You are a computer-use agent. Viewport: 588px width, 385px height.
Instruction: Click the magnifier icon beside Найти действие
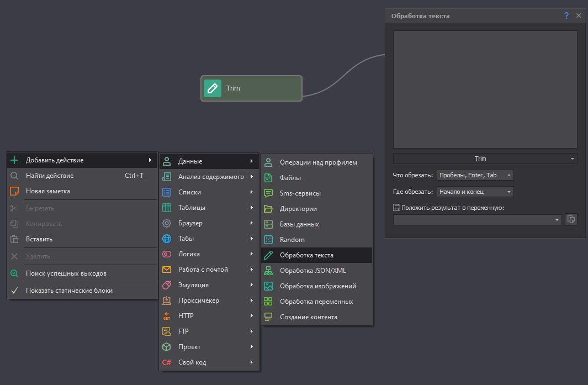click(14, 176)
